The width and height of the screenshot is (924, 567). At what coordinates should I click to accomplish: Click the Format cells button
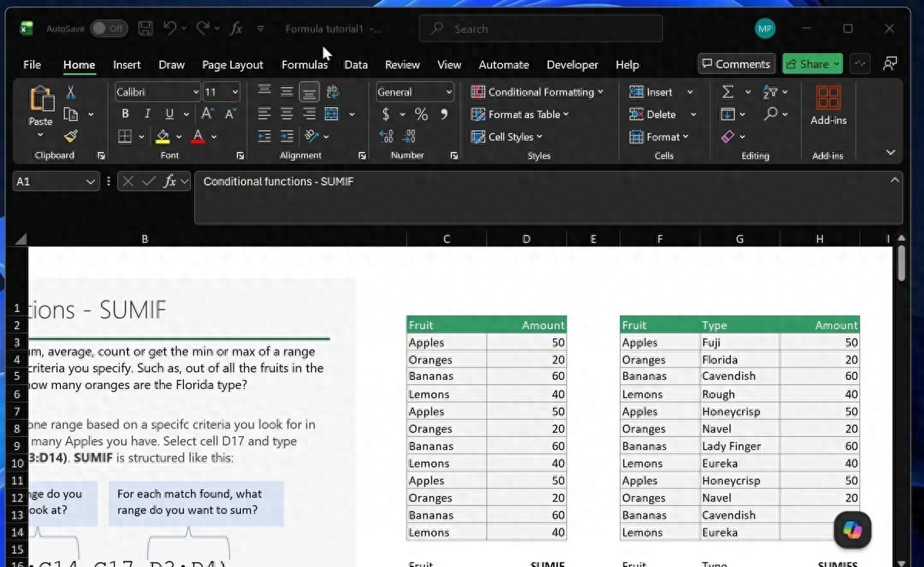pos(658,136)
